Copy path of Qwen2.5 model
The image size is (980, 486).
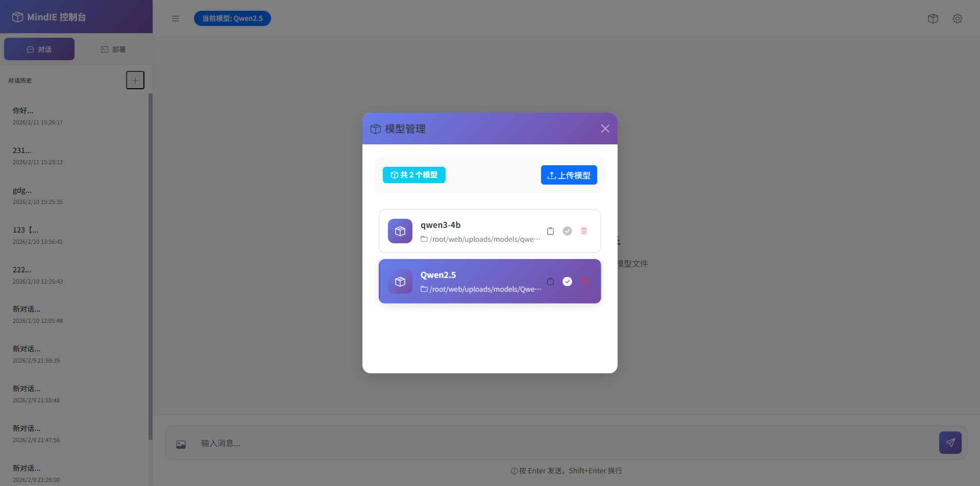(550, 282)
